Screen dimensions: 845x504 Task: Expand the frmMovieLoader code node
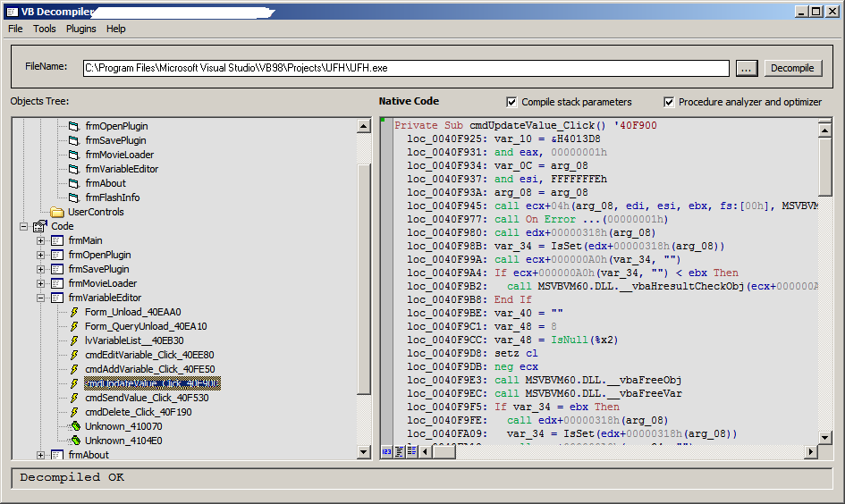(x=41, y=283)
